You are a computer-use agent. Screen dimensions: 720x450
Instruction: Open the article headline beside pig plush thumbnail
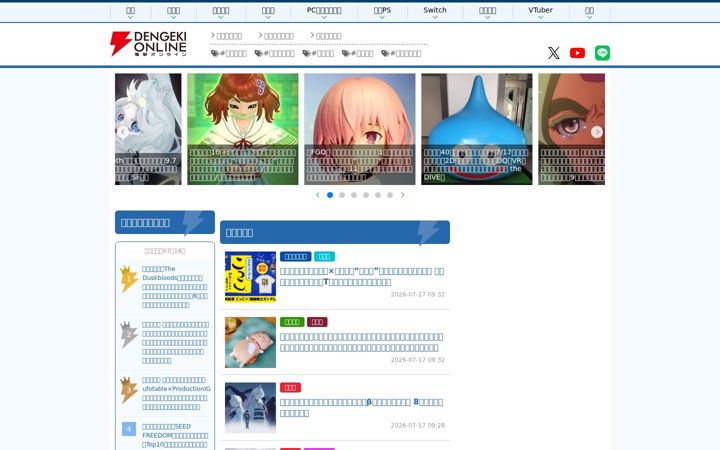[x=362, y=342]
